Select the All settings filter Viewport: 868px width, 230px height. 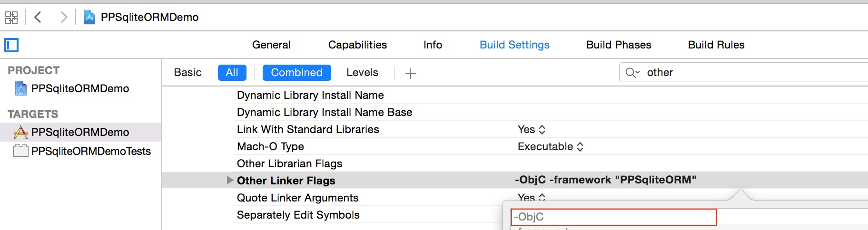pyautogui.click(x=232, y=72)
